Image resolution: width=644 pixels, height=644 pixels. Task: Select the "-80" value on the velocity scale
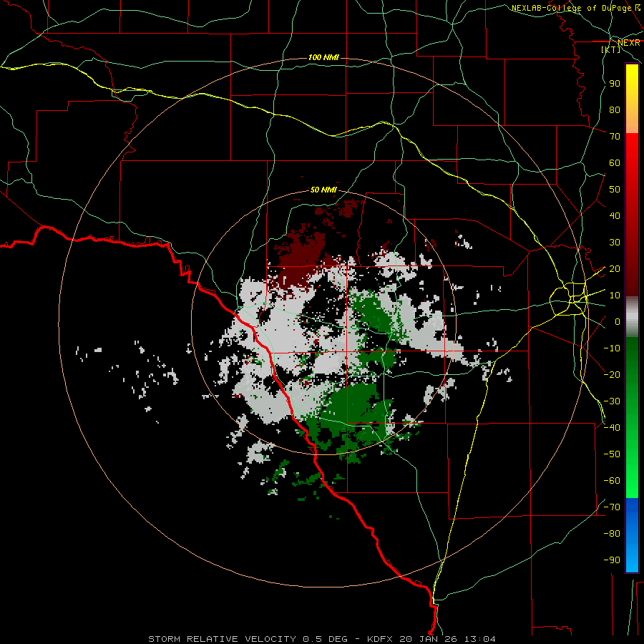612,534
